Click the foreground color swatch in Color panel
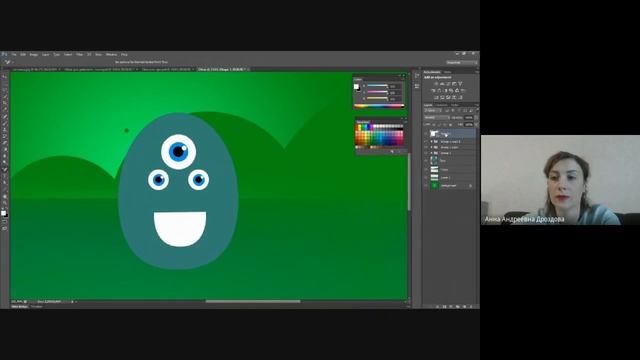640x360 pixels. click(356, 86)
